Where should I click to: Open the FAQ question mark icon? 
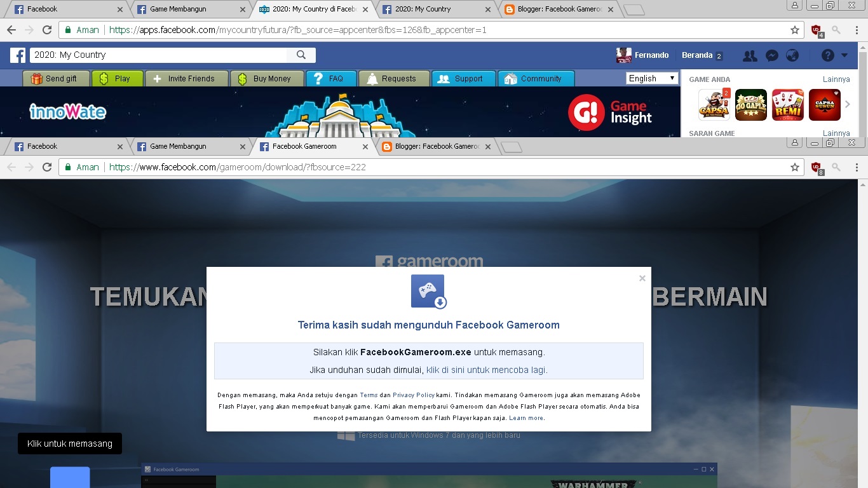point(318,78)
